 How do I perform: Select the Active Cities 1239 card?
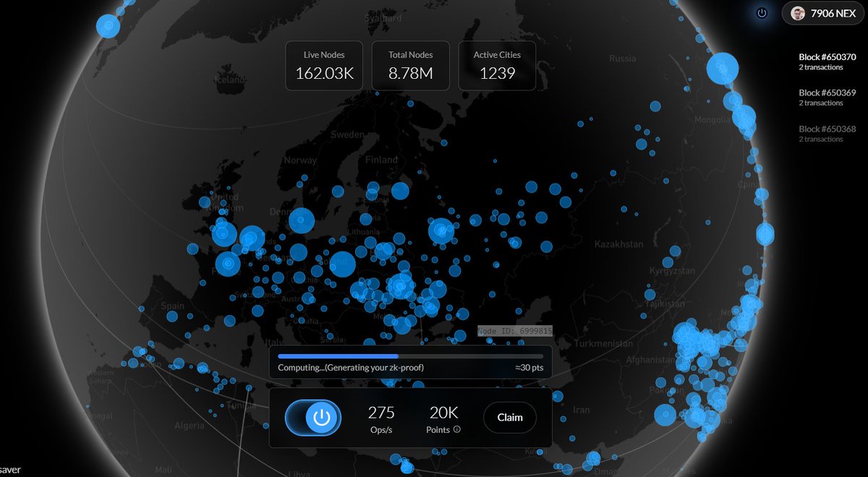(x=497, y=66)
